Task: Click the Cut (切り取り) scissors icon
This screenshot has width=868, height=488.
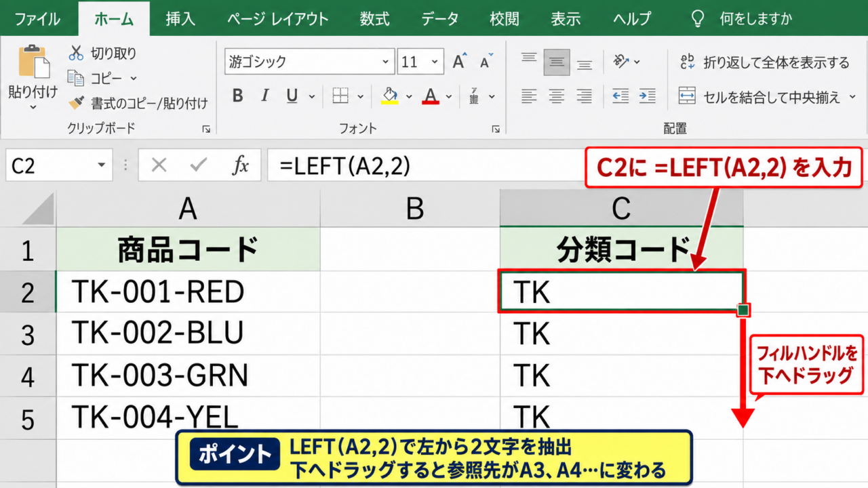Action: 76,53
